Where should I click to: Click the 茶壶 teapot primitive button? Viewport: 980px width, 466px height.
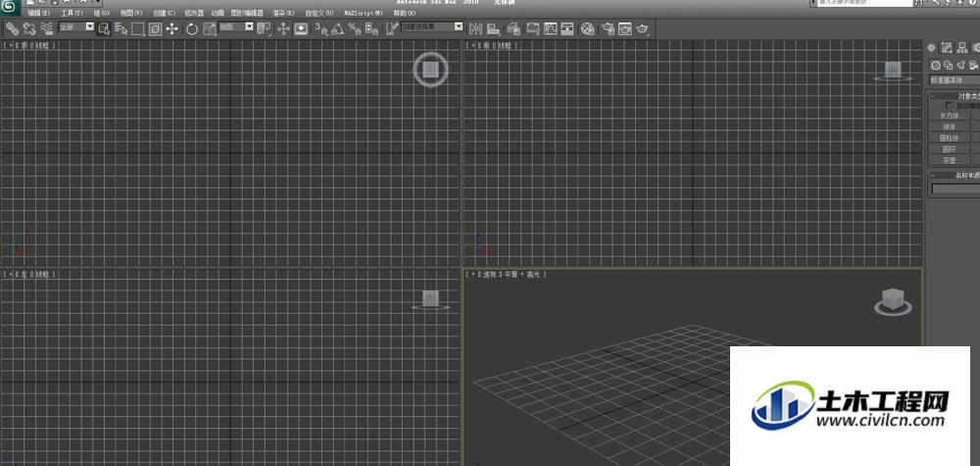coord(950,161)
